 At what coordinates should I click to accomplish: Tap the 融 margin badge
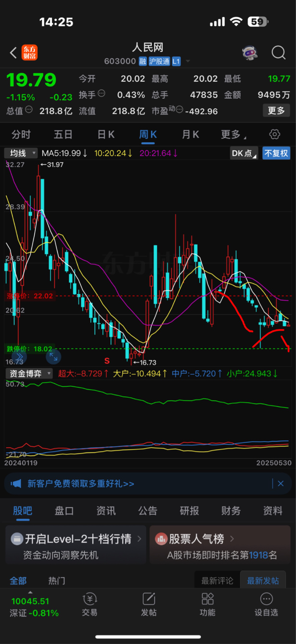143,61
